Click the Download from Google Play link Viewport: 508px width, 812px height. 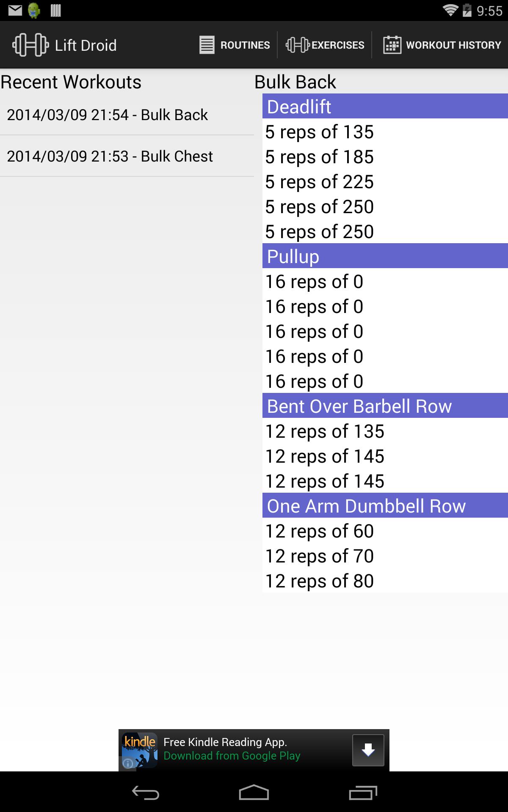(x=232, y=756)
